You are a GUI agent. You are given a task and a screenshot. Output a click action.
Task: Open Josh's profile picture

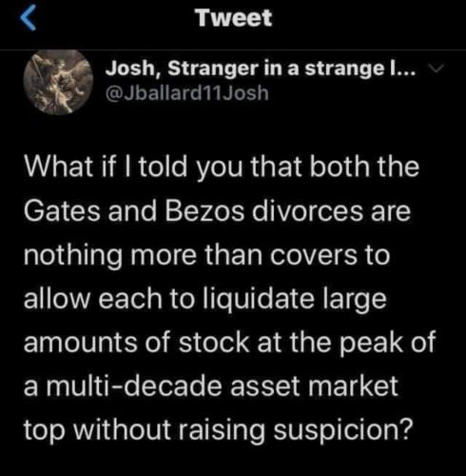58,82
